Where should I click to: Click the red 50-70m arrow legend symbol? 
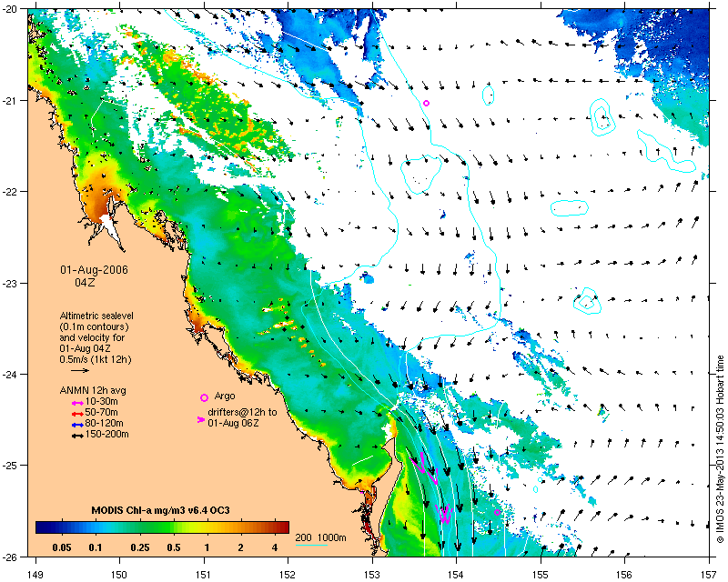point(77,414)
